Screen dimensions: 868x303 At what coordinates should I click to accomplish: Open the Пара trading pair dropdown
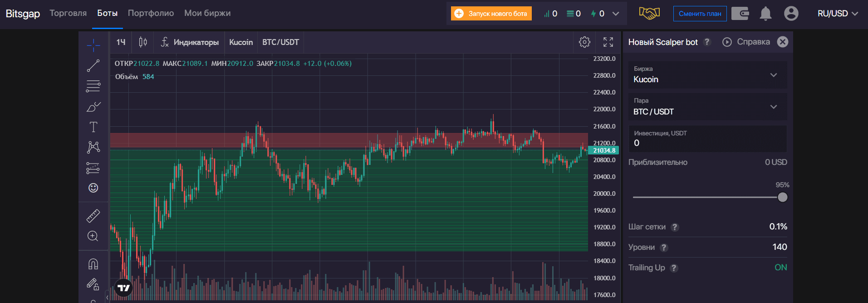707,107
